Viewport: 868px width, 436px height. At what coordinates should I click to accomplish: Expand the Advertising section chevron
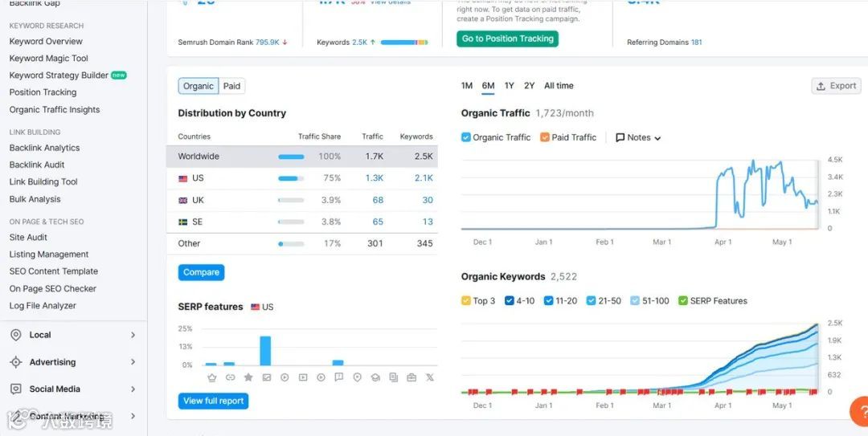click(x=133, y=362)
